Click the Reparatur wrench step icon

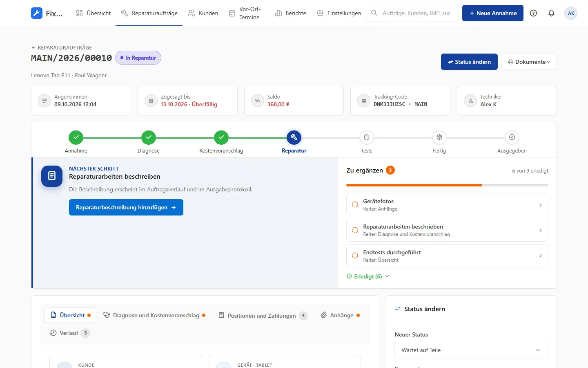click(x=294, y=137)
